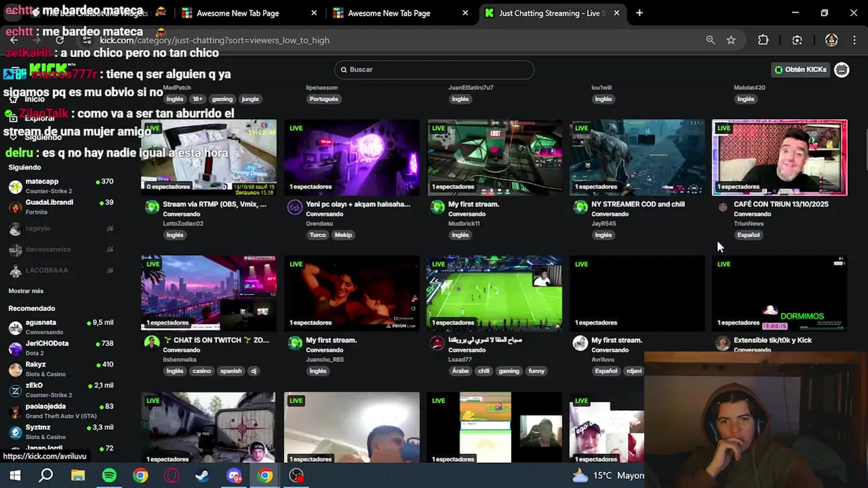Image resolution: width=868 pixels, height=488 pixels.
Task: Open matecapp channel avatar in sidebar
Action: click(16, 186)
